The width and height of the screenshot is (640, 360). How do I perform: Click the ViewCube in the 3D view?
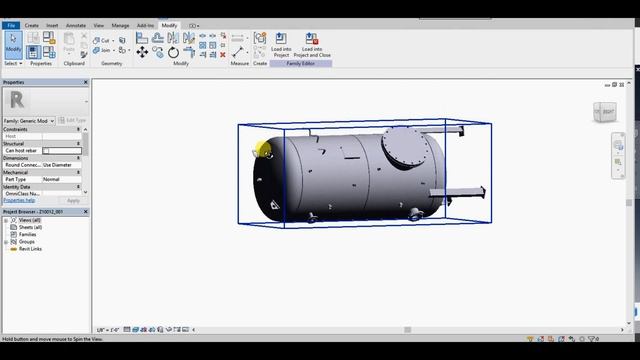(605, 112)
